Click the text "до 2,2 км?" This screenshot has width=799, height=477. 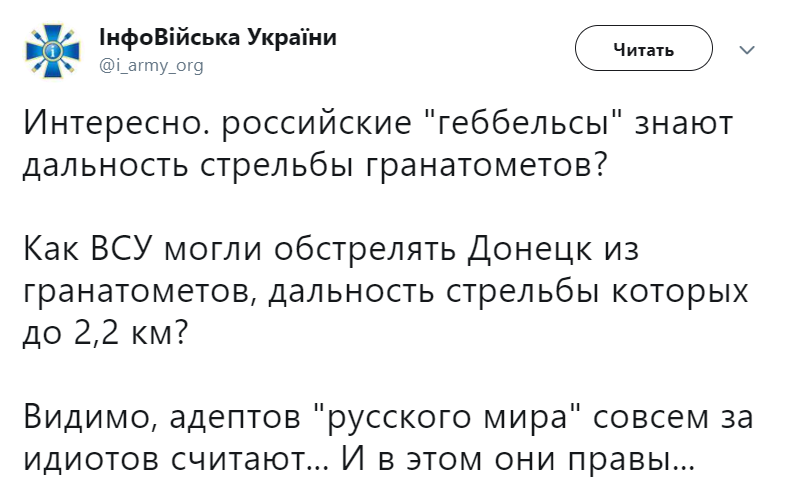click(x=106, y=333)
